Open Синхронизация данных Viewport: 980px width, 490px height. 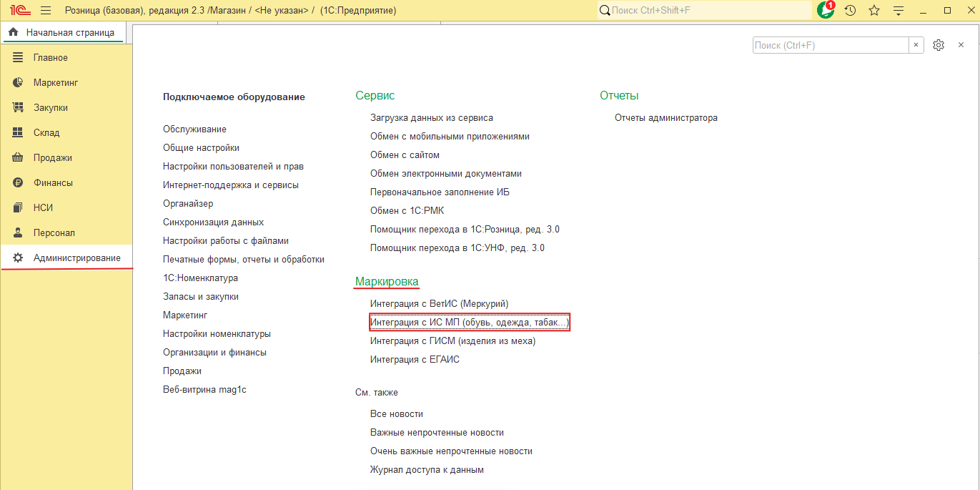(x=213, y=222)
